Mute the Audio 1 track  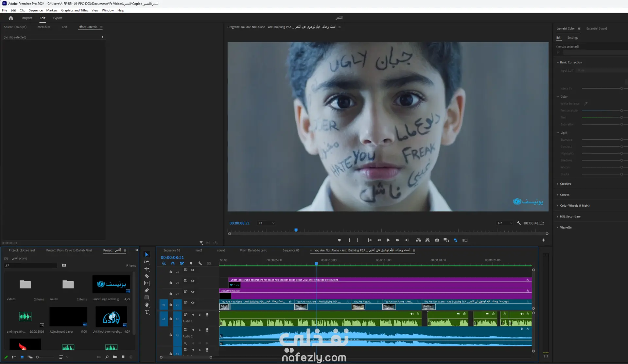(x=193, y=315)
